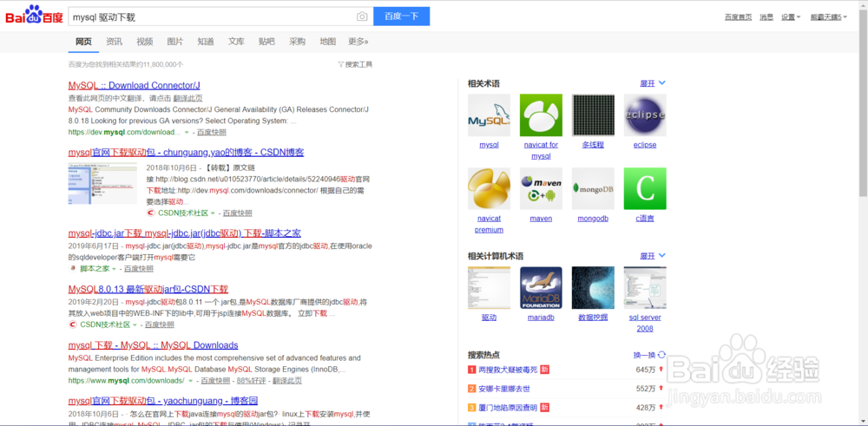
Task: Open the data mining thumbnail
Action: [593, 288]
